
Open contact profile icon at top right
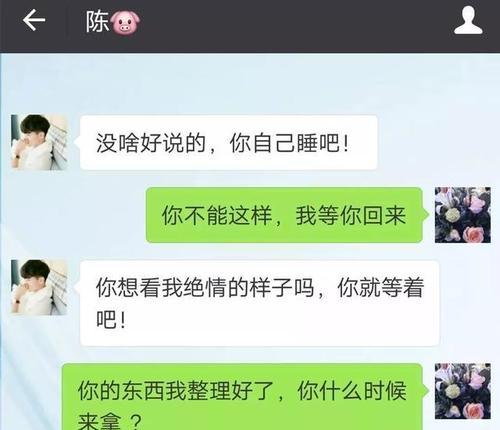[468, 21]
